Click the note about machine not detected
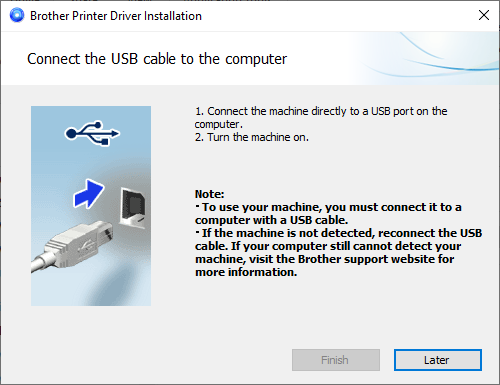Image resolution: width=500 pixels, height=385 pixels. [338, 252]
